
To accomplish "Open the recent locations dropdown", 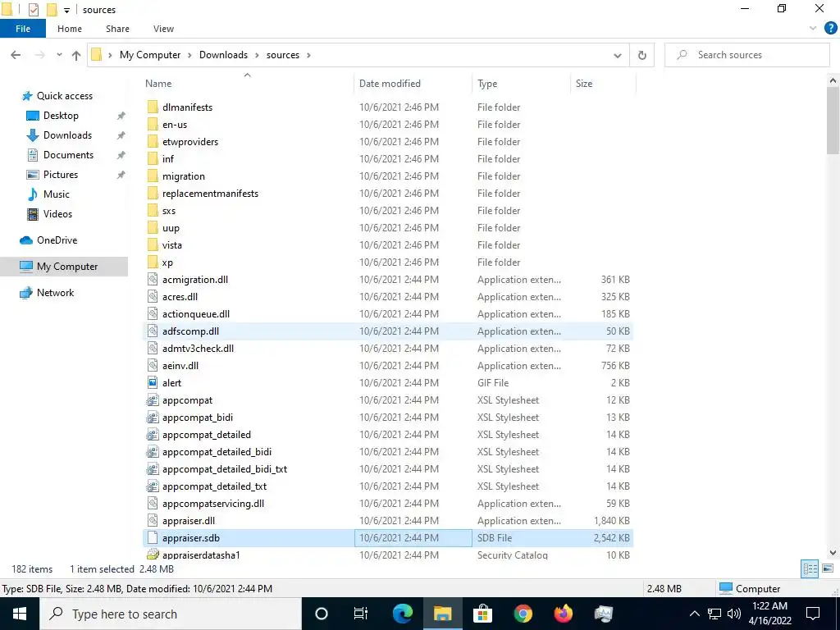I will [x=59, y=55].
